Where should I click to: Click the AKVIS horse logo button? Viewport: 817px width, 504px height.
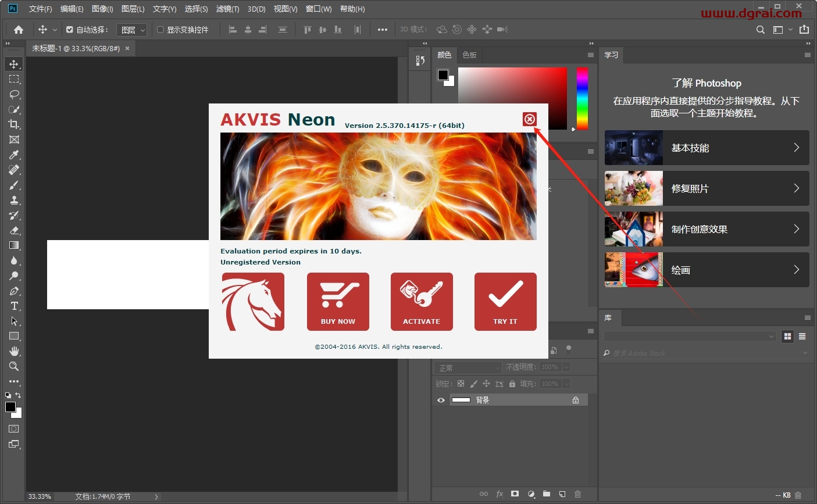pos(253,302)
